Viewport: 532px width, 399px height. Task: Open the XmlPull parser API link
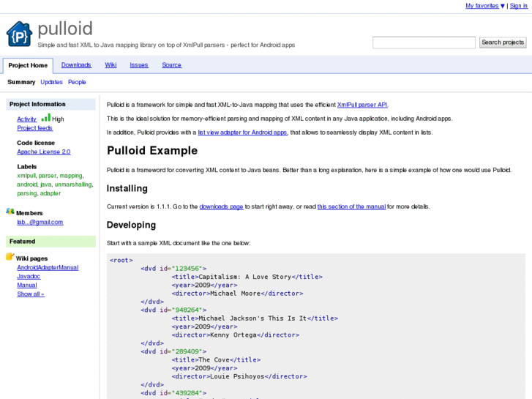point(362,105)
